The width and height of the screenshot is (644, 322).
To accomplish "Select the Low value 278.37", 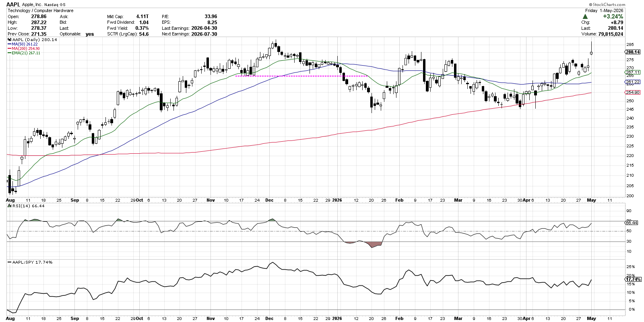I will pos(39,28).
